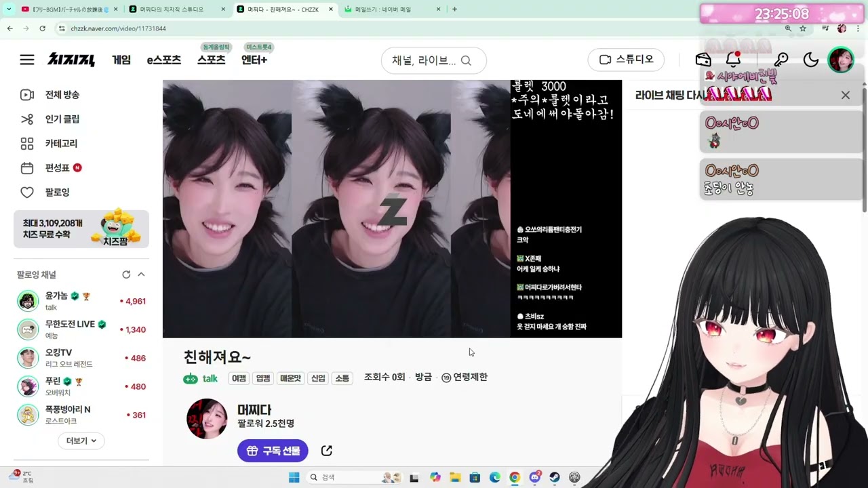Open the 스포츠 menu tab

click(x=212, y=60)
